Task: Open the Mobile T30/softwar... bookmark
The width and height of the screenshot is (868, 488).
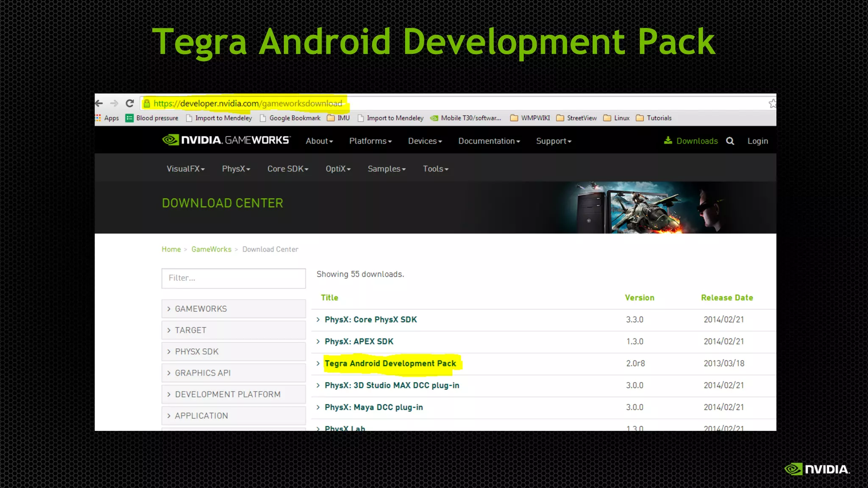Action: [466, 118]
